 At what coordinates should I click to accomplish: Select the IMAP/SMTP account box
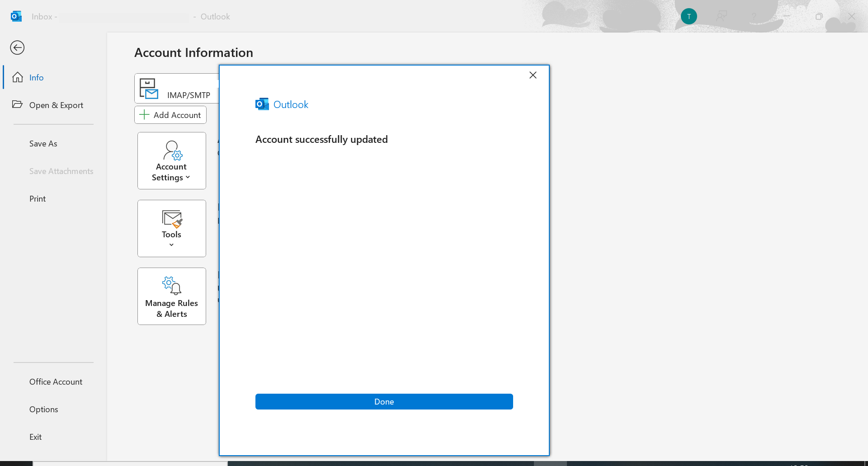click(177, 88)
